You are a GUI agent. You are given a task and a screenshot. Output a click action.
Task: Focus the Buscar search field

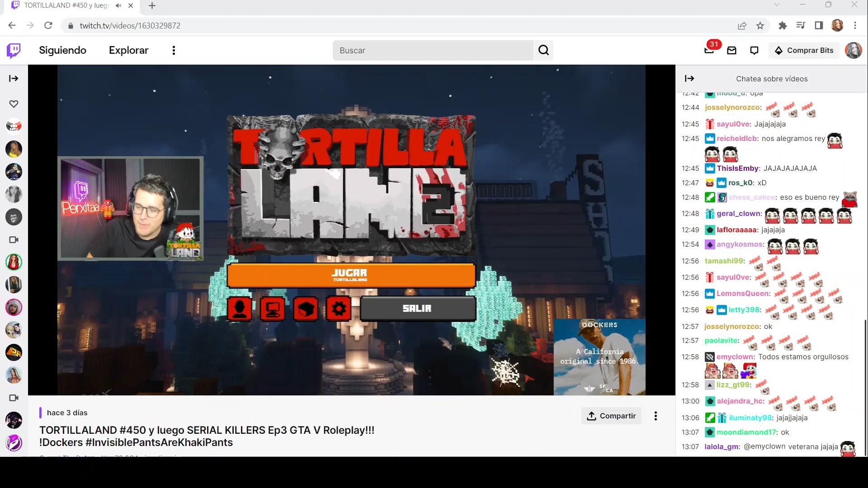pyautogui.click(x=433, y=50)
